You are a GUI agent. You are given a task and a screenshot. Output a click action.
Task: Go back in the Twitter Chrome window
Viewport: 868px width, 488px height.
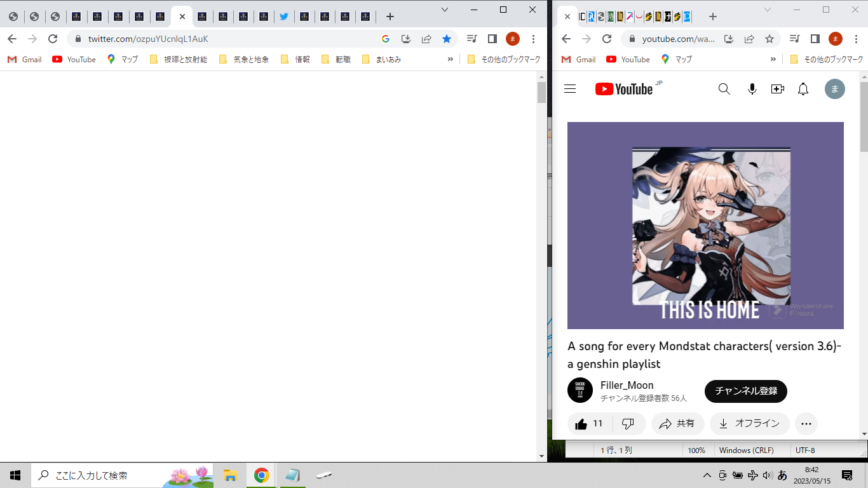coord(12,39)
